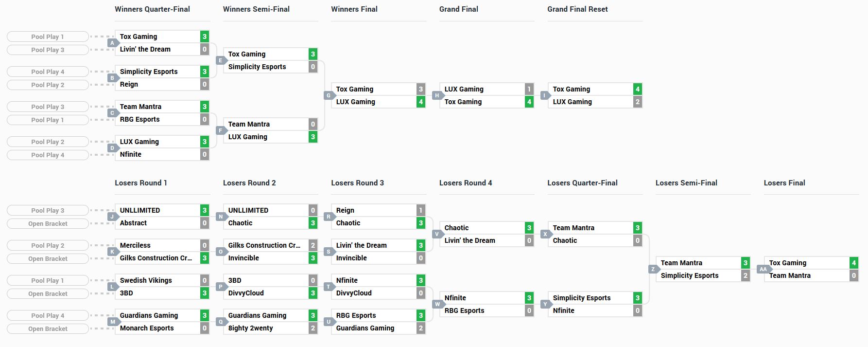The width and height of the screenshot is (868, 347).
Task: Click match marker A in Winners Quarter-Final
Action: 112,43
